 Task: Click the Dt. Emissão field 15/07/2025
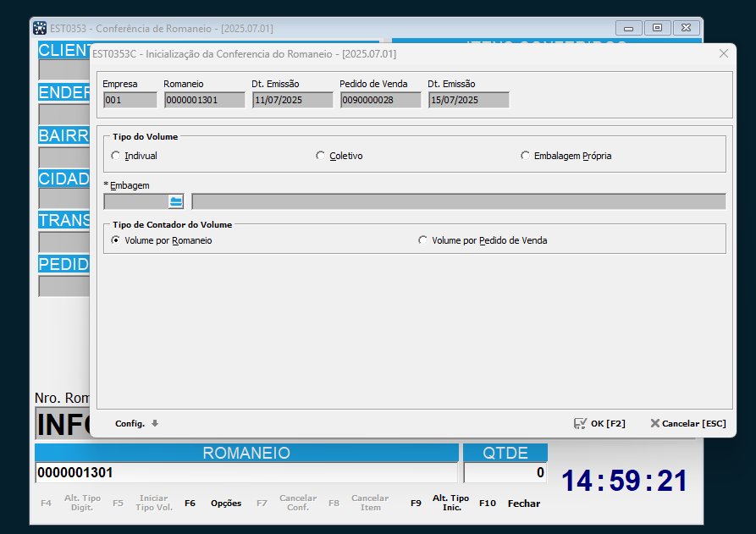pyautogui.click(x=469, y=100)
